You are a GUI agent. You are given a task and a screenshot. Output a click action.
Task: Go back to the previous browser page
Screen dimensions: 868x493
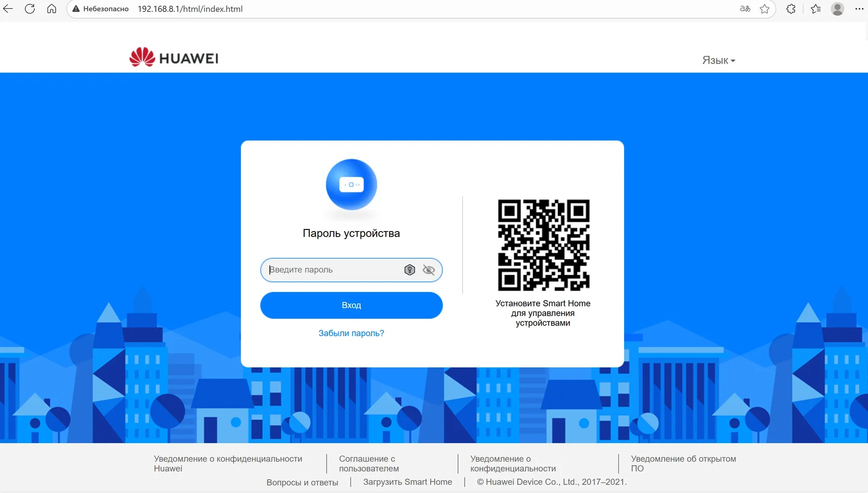click(8, 9)
